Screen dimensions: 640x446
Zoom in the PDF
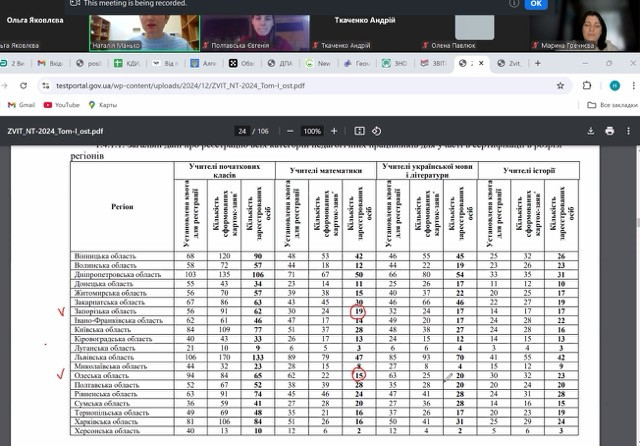pyautogui.click(x=334, y=131)
